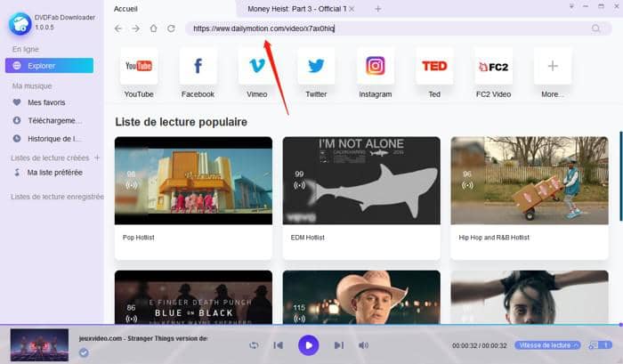
Task: Open the FC2 Video shortcut tile
Action: pyautogui.click(x=493, y=66)
